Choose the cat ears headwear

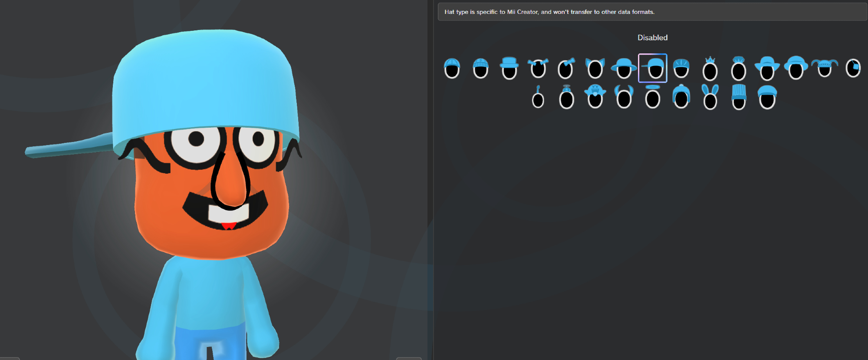pos(595,69)
